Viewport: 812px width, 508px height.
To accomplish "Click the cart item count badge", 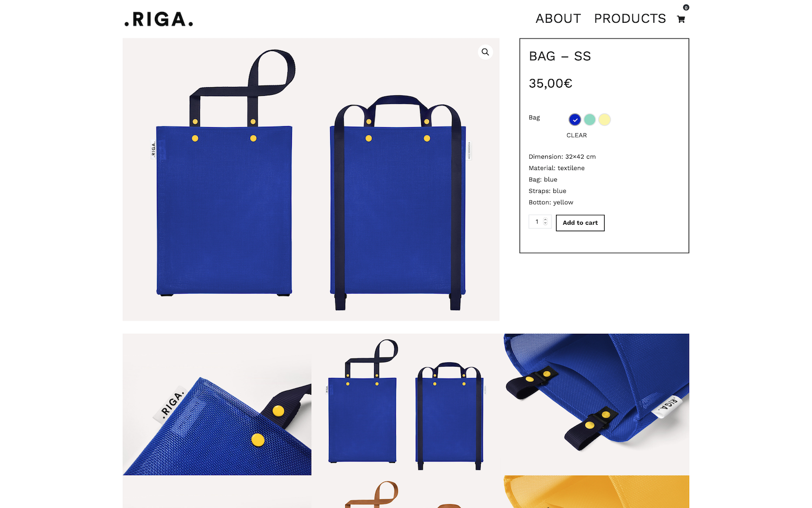I will coord(686,8).
